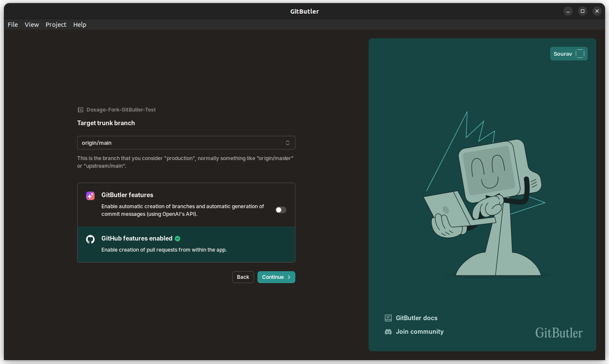
Task: Click the green checkmark on GitHub features enabled
Action: point(177,238)
